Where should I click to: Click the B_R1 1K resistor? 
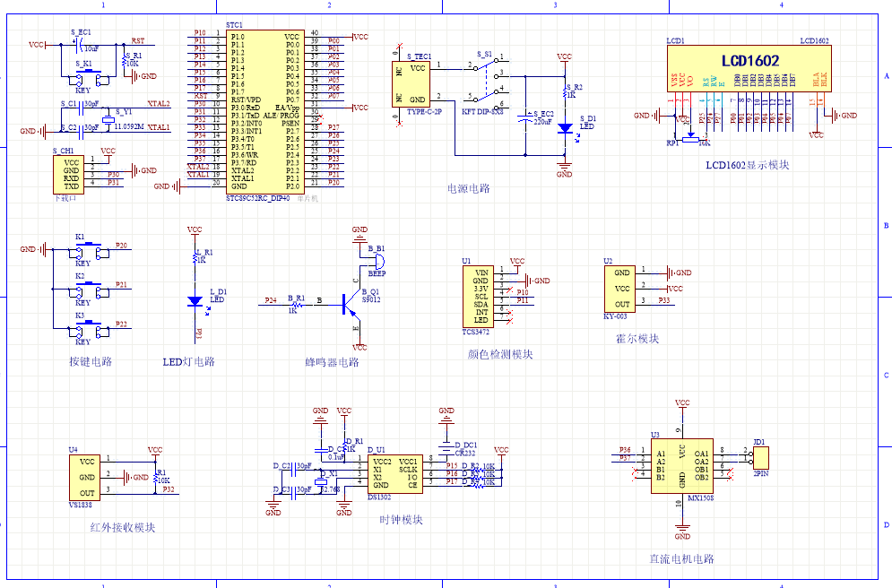pos(296,306)
